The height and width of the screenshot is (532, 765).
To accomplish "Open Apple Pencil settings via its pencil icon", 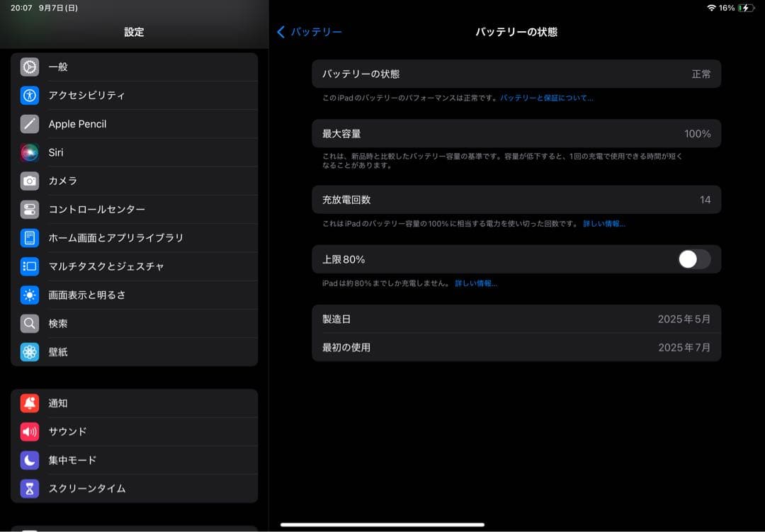I will 29,123.
